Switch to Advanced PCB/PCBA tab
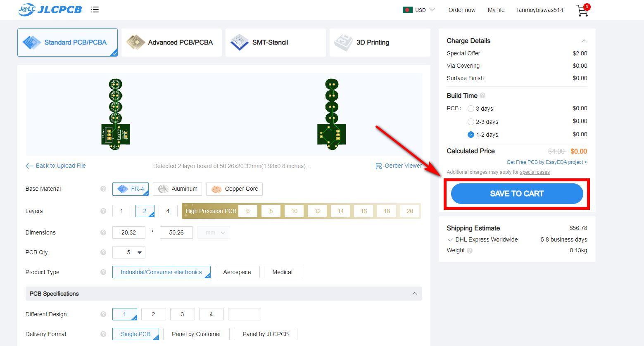Screen dimensions: 644x346 click(x=171, y=43)
